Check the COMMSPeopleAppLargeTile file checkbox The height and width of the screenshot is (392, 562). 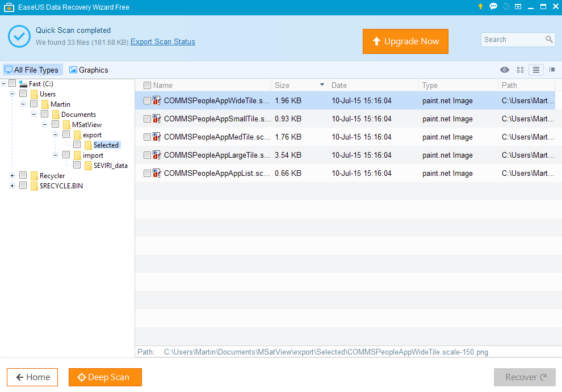[x=147, y=155]
